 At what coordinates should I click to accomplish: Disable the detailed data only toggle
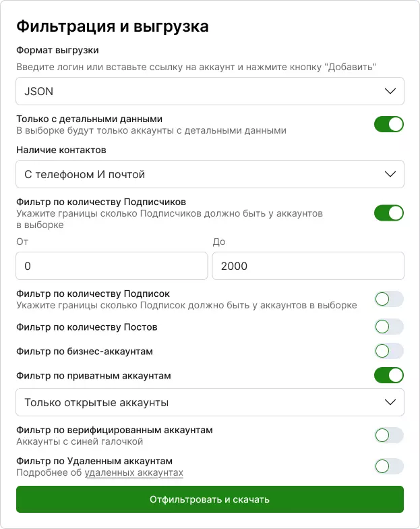click(388, 124)
